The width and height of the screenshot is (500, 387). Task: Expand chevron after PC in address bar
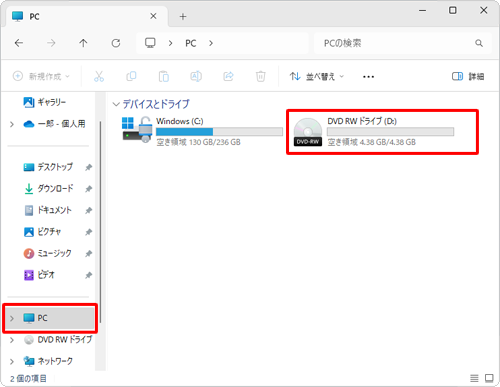[x=211, y=43]
